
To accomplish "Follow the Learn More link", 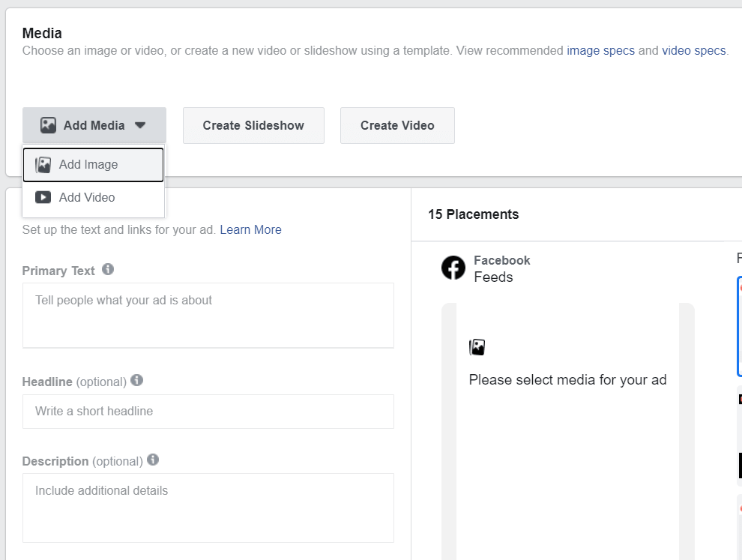I will tap(250, 230).
